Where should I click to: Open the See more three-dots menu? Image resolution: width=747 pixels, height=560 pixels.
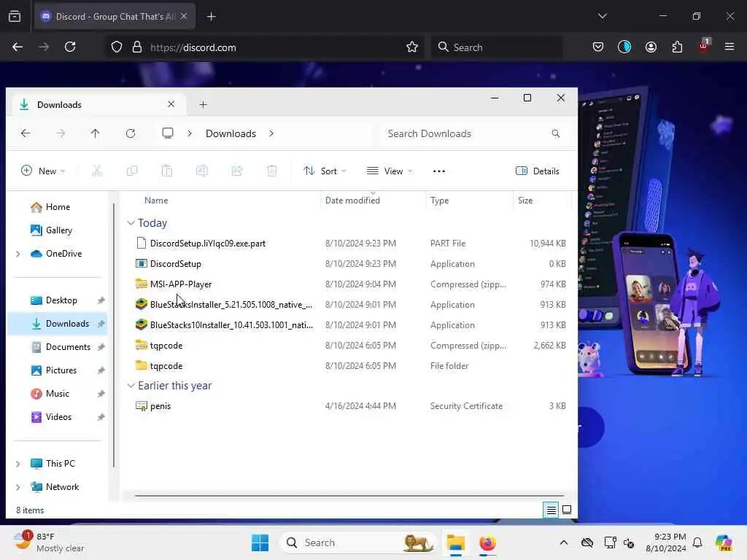tap(438, 171)
